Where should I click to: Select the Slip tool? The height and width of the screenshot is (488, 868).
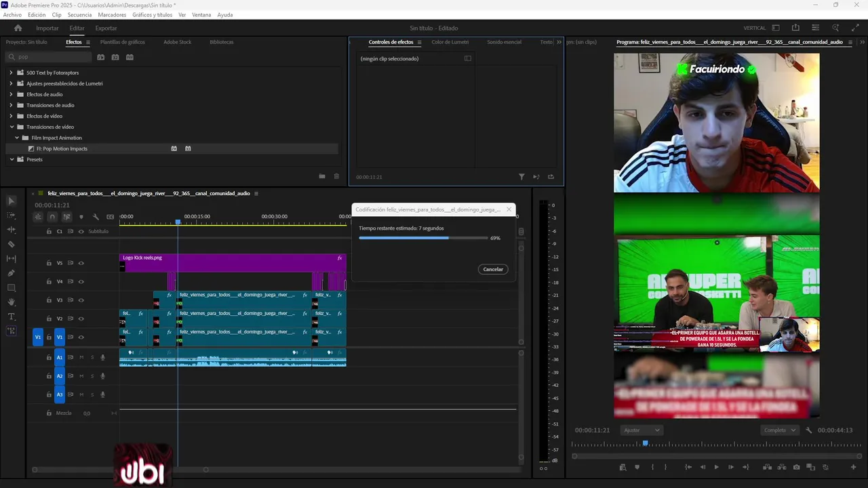pyautogui.click(x=11, y=259)
